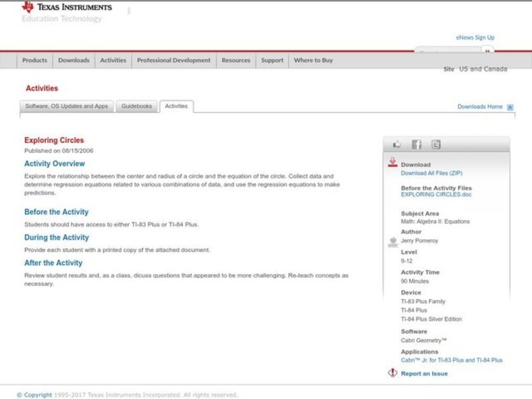Select the US and Canada site option

483,69
